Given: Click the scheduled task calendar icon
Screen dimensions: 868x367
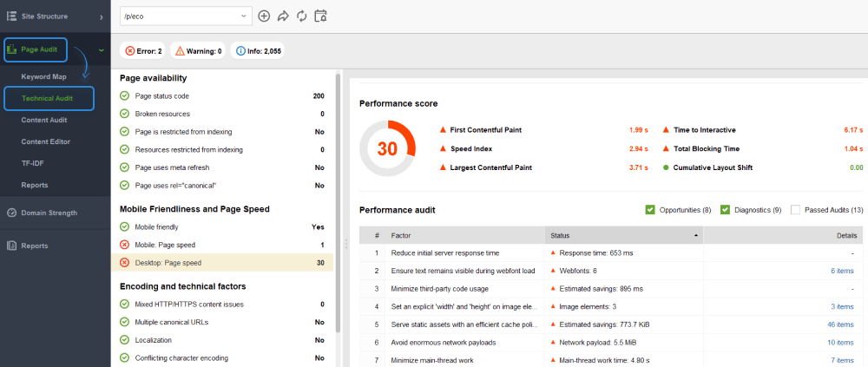Looking at the screenshot, I should click(x=320, y=16).
